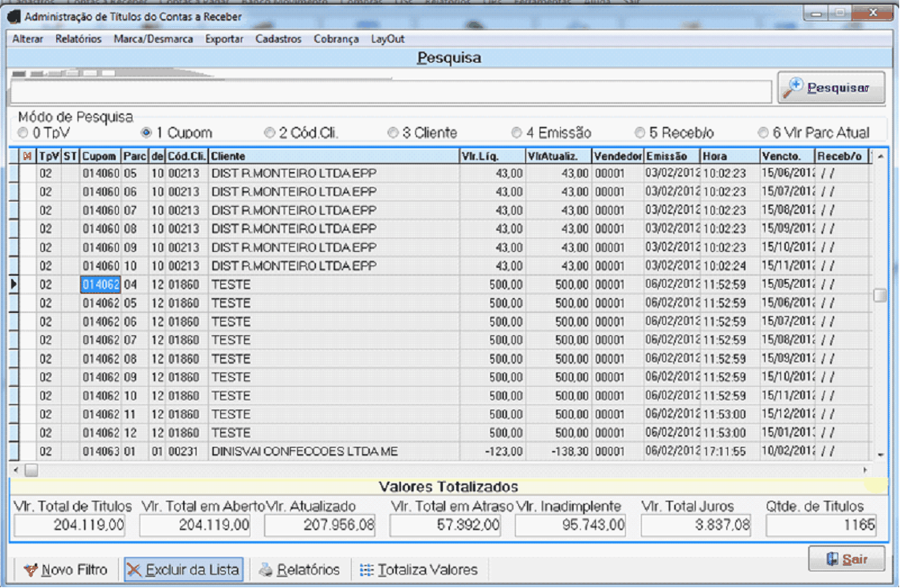Click the Sair door icon

pos(832,559)
